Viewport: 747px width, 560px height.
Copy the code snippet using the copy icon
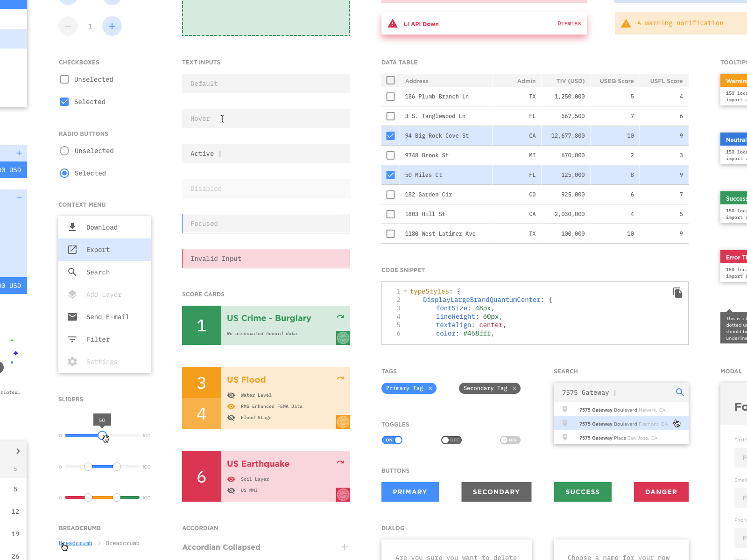click(x=678, y=293)
